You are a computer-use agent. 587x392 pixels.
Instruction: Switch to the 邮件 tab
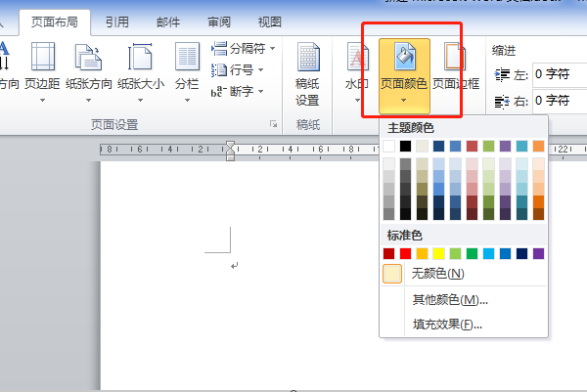point(168,22)
